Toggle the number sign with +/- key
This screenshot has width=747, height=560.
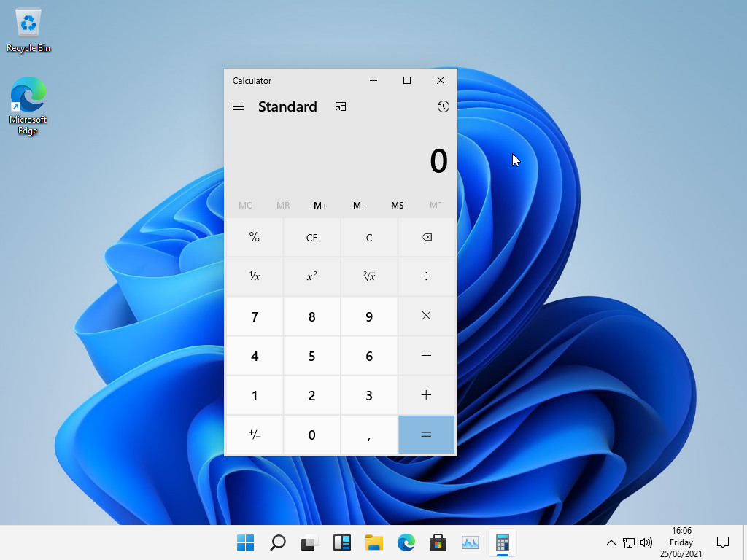[x=255, y=435]
